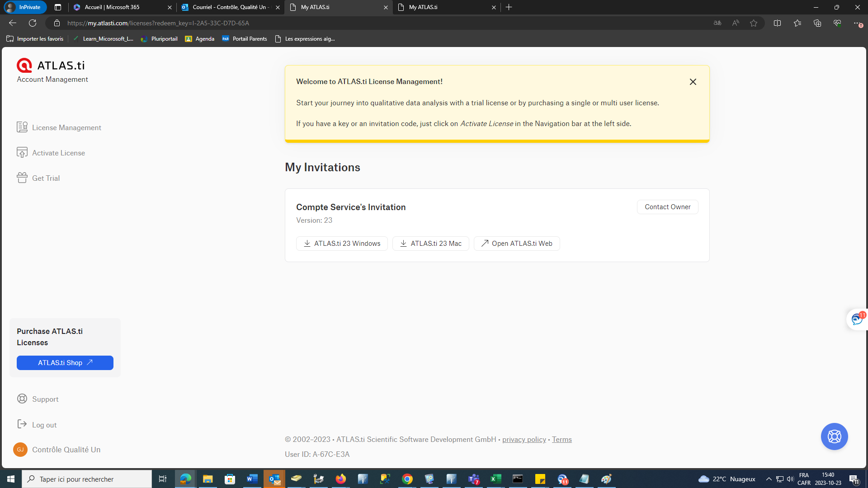Open Excel from Windows taskbar
This screenshot has height=488, width=868.
point(495,479)
